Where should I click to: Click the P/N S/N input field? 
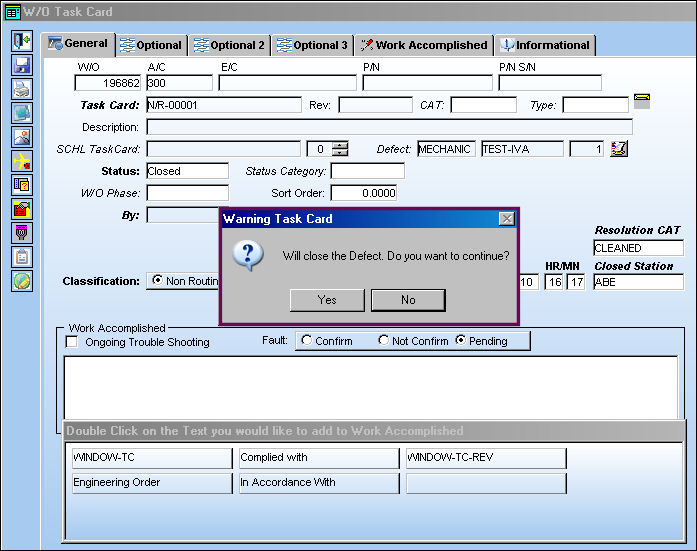pos(550,83)
